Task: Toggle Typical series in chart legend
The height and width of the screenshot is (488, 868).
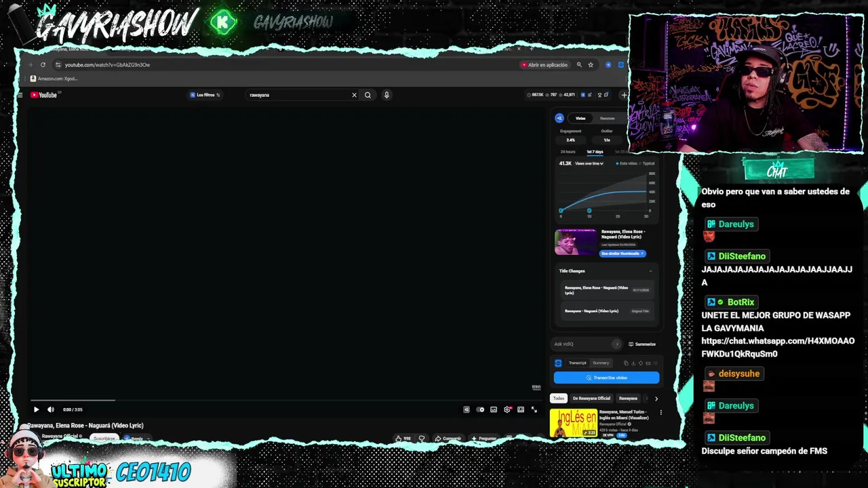Action: click(x=647, y=163)
